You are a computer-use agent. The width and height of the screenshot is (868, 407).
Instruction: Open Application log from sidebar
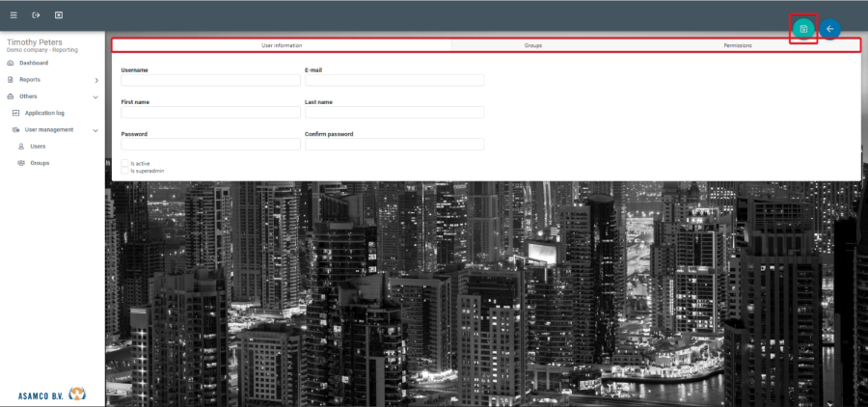click(x=44, y=113)
